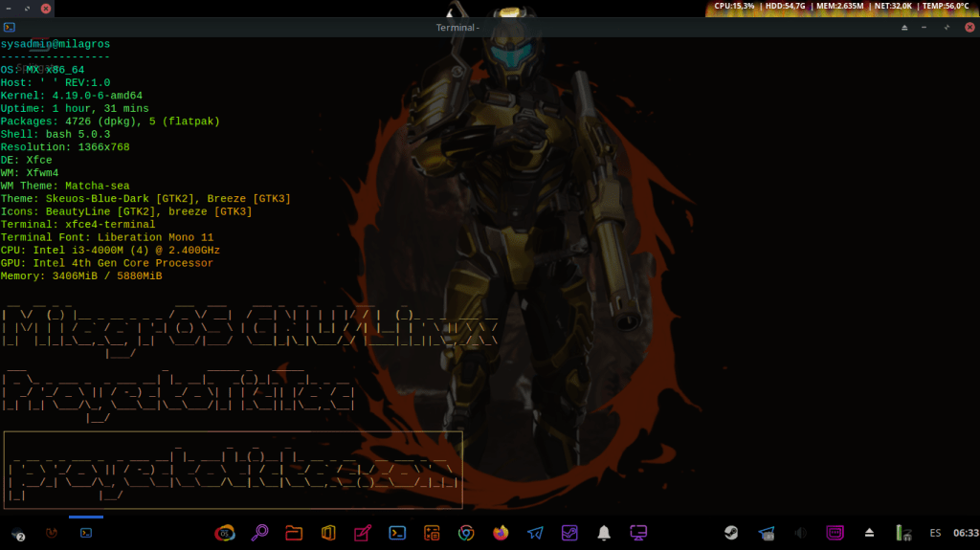The height and width of the screenshot is (550, 980).
Task: Click the Steam tray icon
Action: point(731,533)
